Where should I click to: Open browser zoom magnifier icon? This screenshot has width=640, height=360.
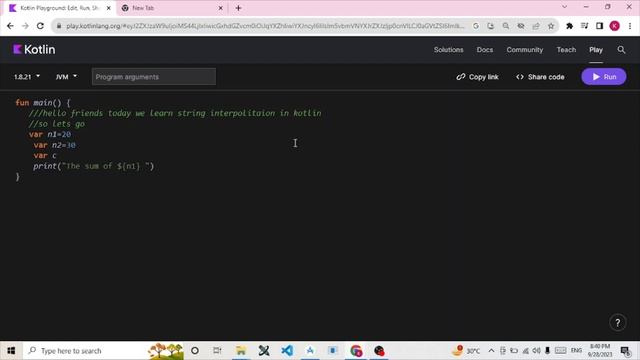(x=506, y=26)
